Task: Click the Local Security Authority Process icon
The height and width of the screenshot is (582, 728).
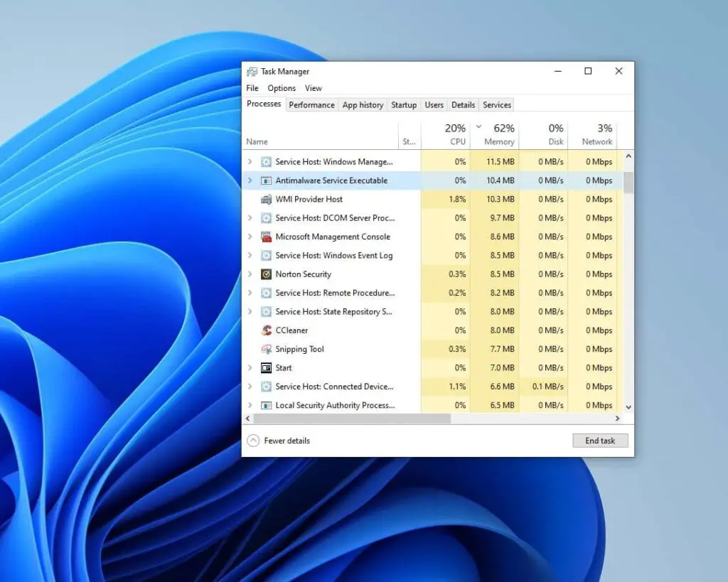Action: 265,405
